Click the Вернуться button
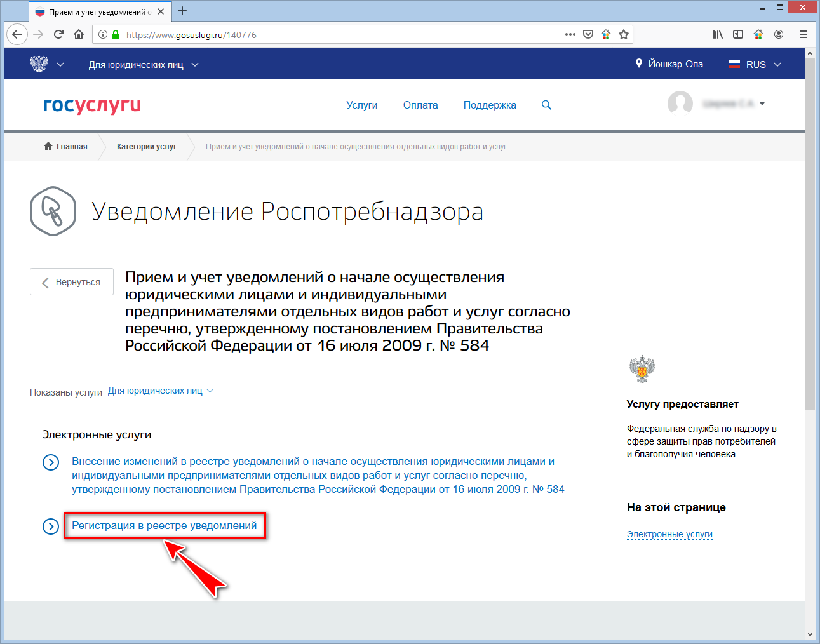The height and width of the screenshot is (644, 820). (72, 282)
